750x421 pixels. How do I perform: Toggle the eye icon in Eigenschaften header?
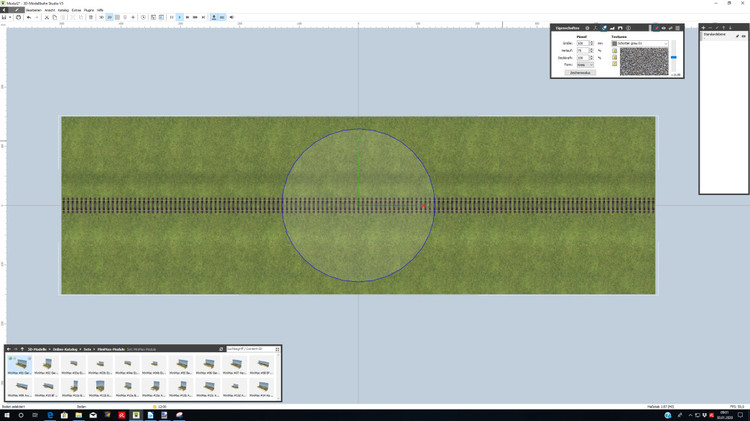663,28
